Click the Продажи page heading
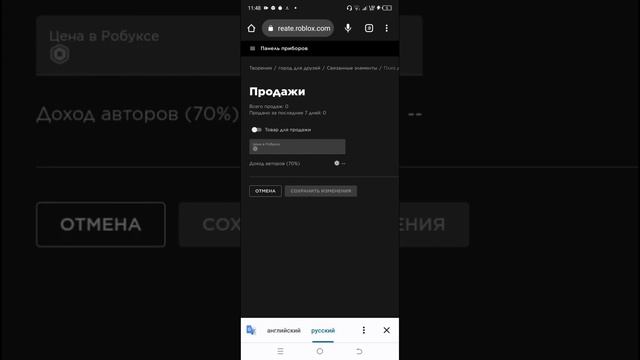The width and height of the screenshot is (640, 360). tap(277, 91)
